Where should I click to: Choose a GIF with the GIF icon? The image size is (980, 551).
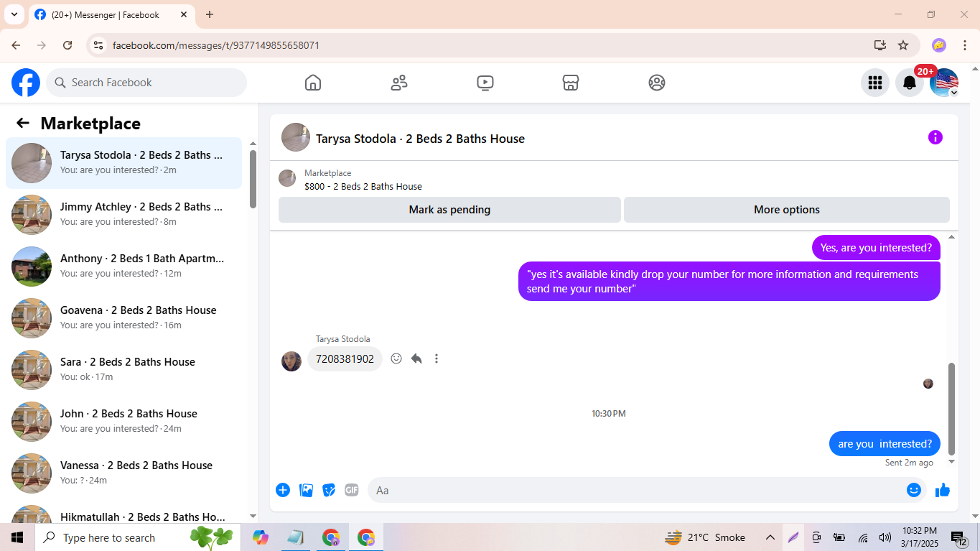click(x=352, y=490)
